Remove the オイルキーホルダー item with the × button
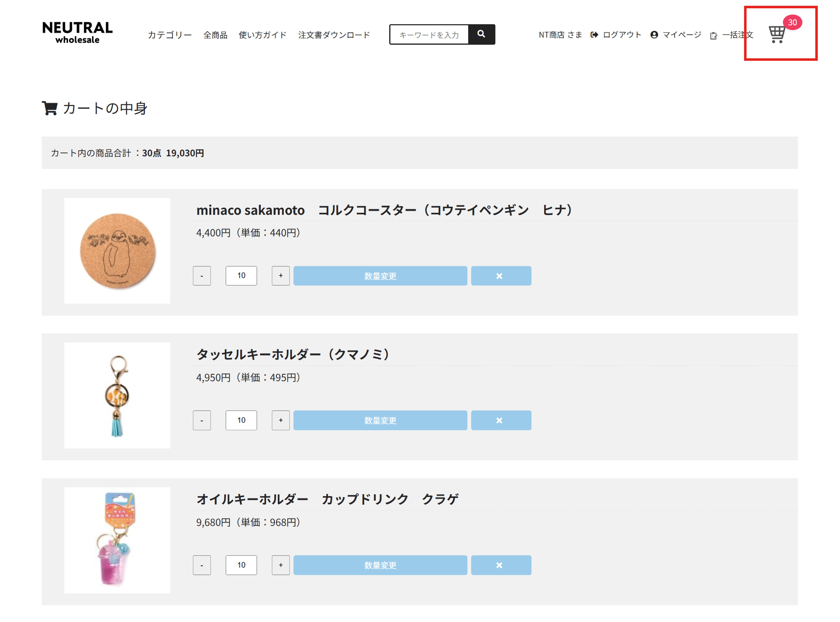Viewport: 840px width, 622px height. (501, 565)
